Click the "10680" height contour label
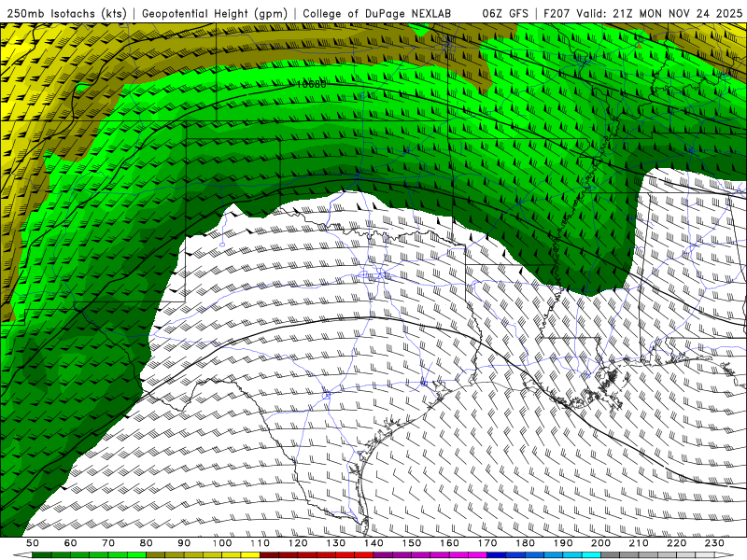 pos(311,84)
